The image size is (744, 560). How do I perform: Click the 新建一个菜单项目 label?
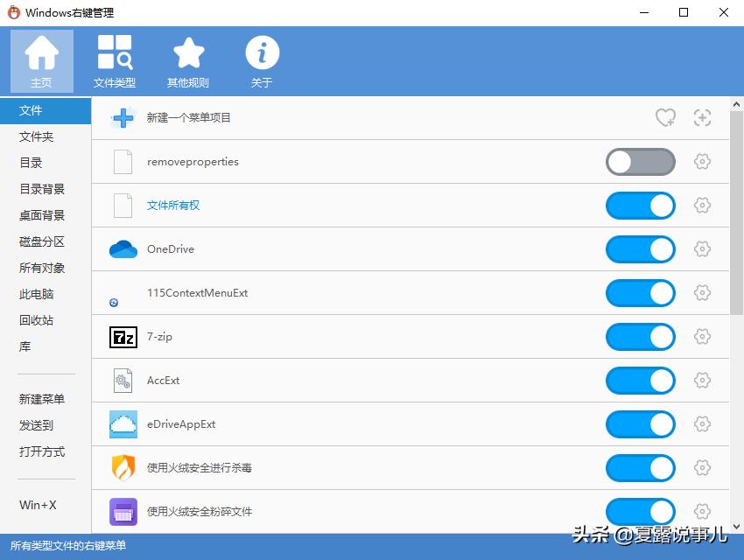[187, 118]
